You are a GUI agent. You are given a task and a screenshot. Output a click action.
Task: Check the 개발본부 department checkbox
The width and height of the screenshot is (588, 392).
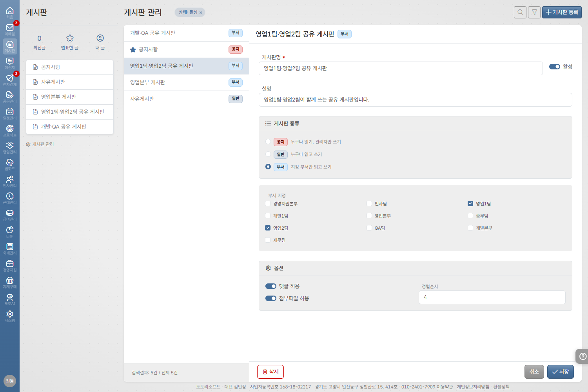coord(470,228)
